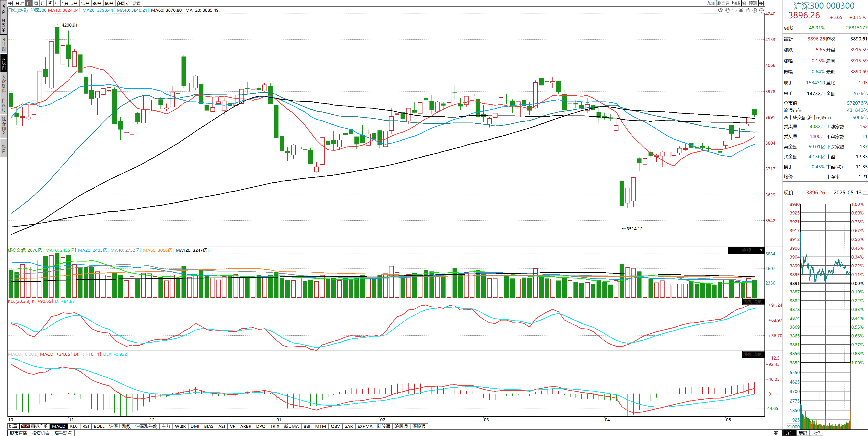Select the 年 yearly period
The height and width of the screenshot is (436, 868).
(57, 3)
